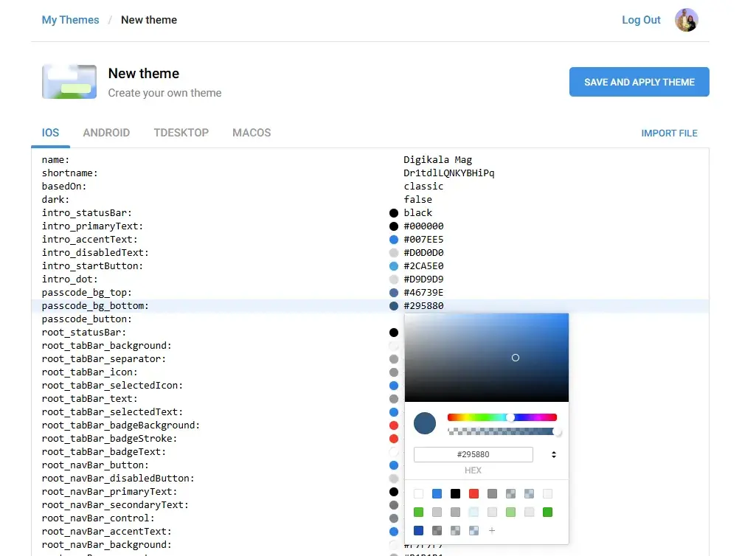Image resolution: width=756 pixels, height=556 pixels.
Task: Open IMPORT FILE
Action: (x=669, y=133)
